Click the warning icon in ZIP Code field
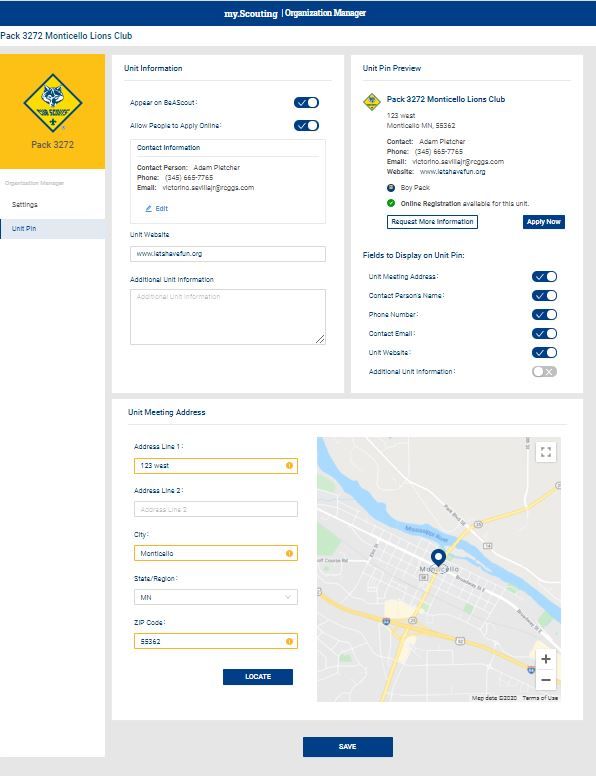 289,641
